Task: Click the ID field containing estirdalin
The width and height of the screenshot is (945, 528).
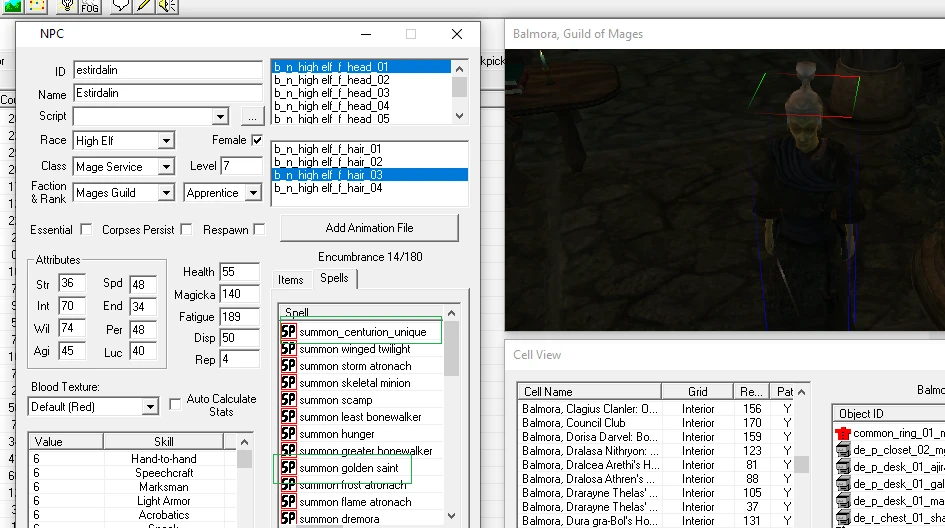Action: (168, 70)
